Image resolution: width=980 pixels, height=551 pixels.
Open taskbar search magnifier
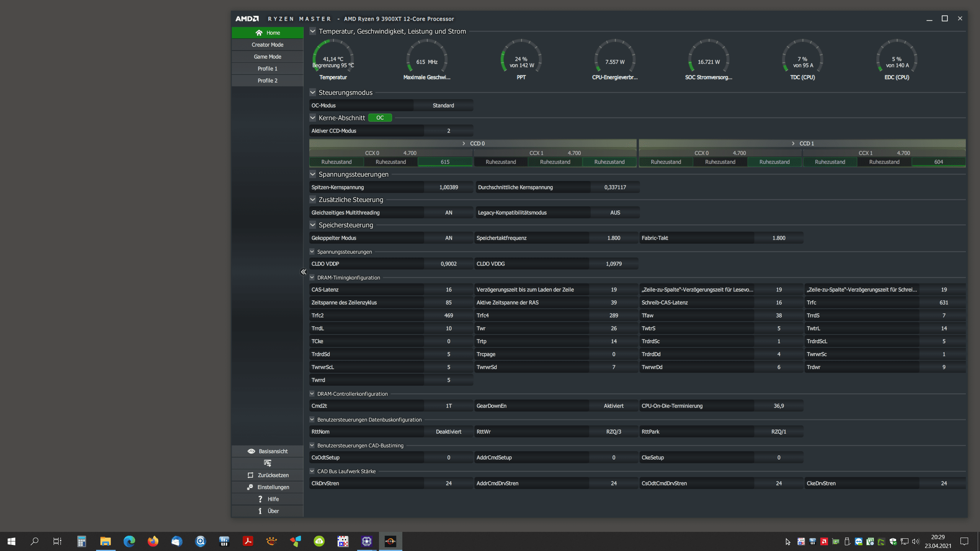pyautogui.click(x=34, y=541)
